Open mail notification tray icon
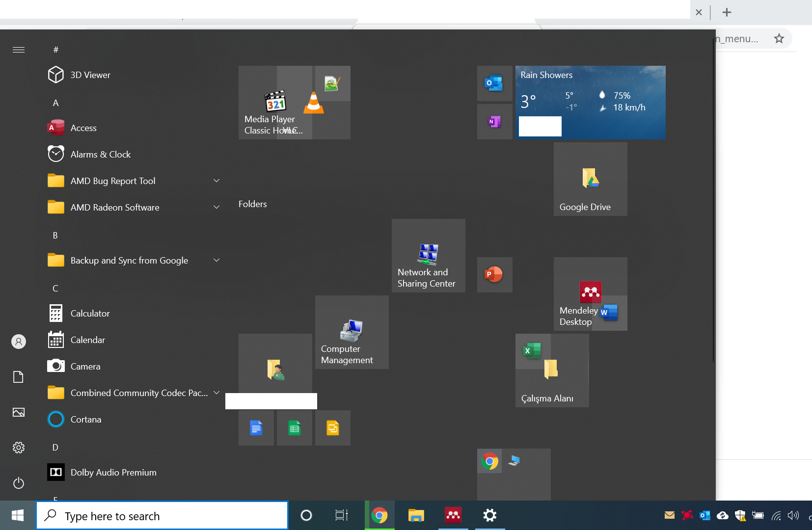 coord(670,515)
